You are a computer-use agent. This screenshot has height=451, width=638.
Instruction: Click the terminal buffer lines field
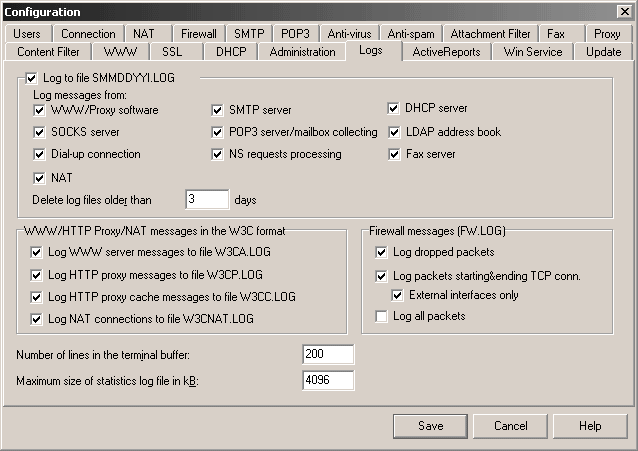[x=328, y=355]
